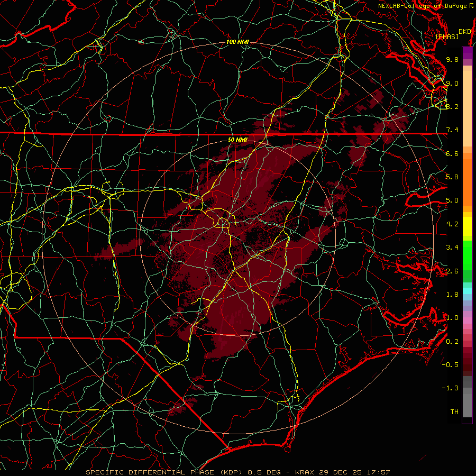Image resolution: width=476 pixels, height=476 pixels.
Task: Click the 1.8 value on the color scale
Action: tap(452, 295)
